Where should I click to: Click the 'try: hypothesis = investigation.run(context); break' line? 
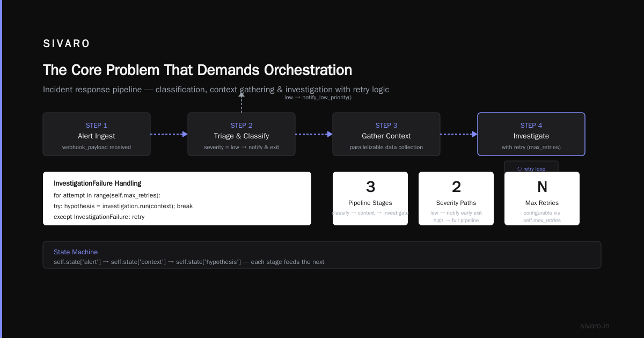(123, 206)
